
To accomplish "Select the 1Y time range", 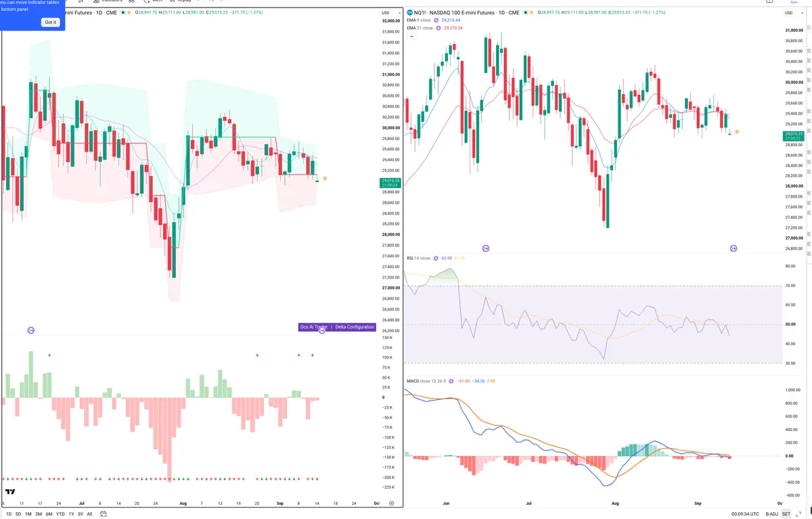I will 71,514.
